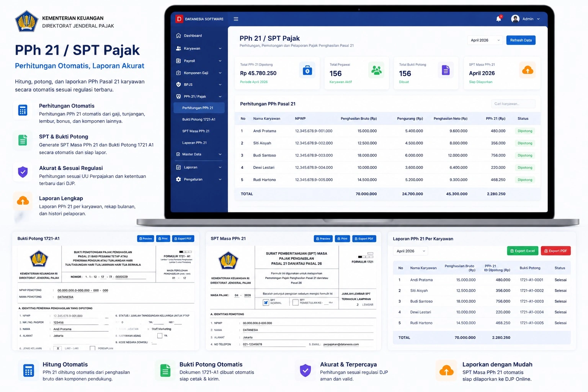Print the SPT Masa PPh 21 form
The width and height of the screenshot is (588, 392).
tap(342, 238)
